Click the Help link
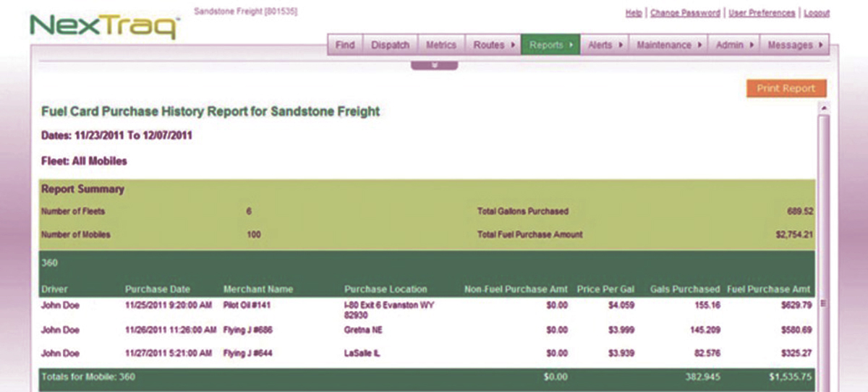This screenshot has width=868, height=392. pos(633,13)
